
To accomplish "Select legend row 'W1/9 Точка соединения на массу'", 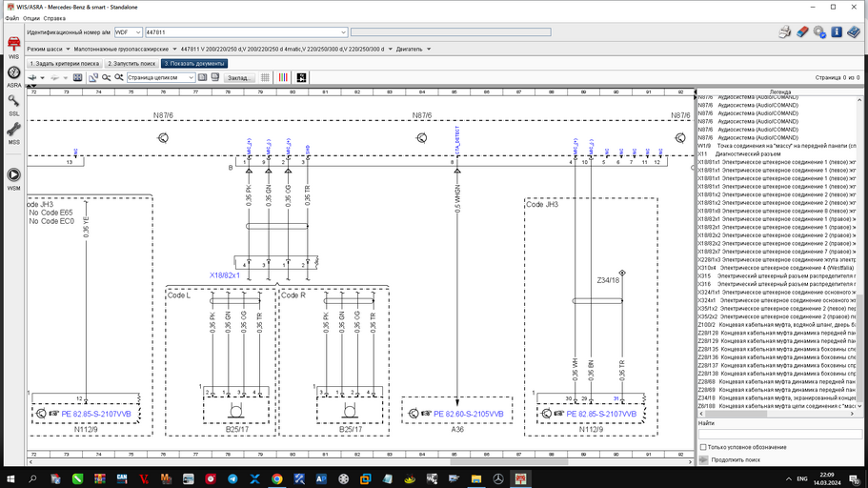I will pos(777,146).
